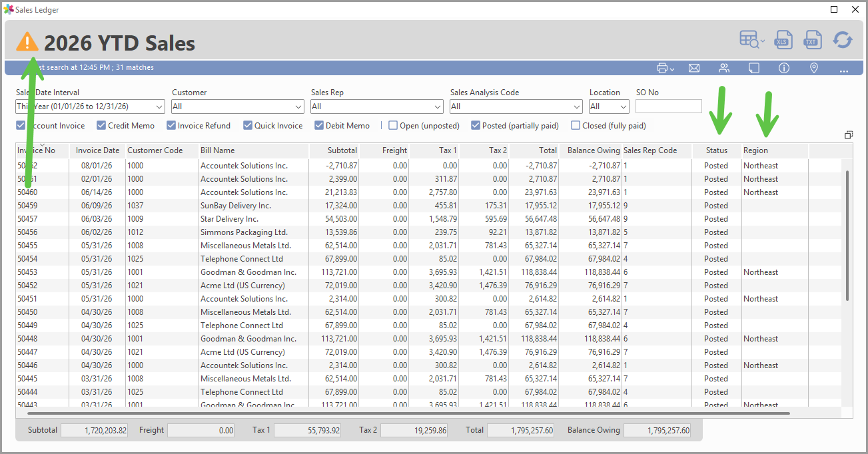Export the ledger to TXT file
868x454 pixels.
(x=812, y=40)
